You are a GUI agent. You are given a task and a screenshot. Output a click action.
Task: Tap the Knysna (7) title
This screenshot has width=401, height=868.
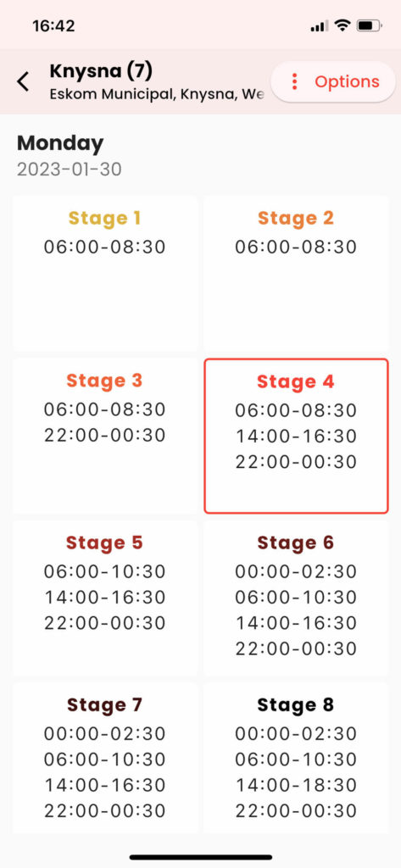click(101, 71)
